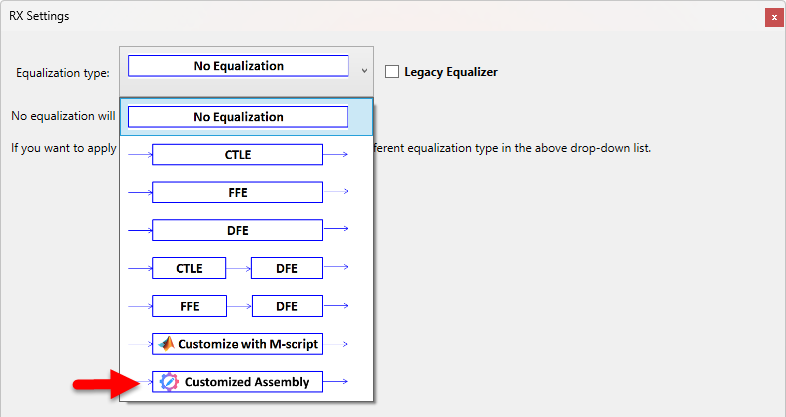This screenshot has height=417, width=786.
Task: Click FFE block in FFE-DFE chain
Action: [189, 306]
